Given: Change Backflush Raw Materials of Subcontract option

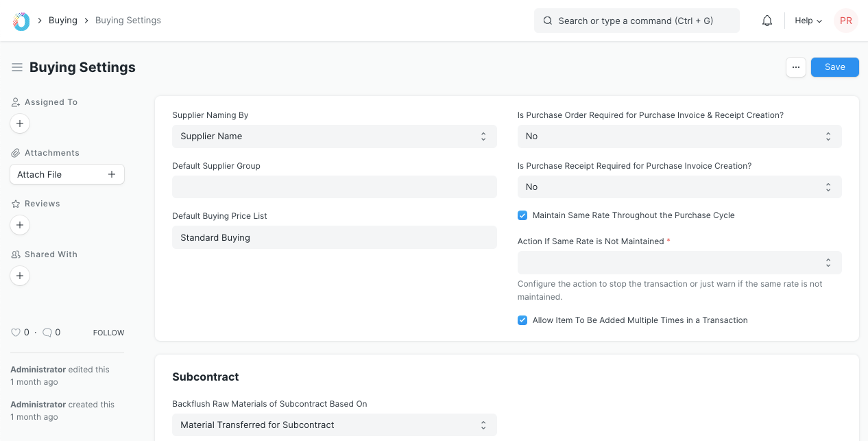Looking at the screenshot, I should [334, 425].
